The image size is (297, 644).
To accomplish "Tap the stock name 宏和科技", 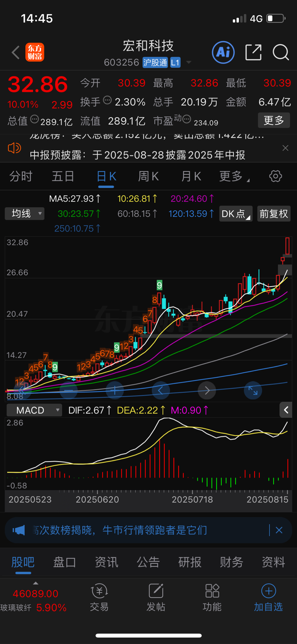I will click(148, 46).
